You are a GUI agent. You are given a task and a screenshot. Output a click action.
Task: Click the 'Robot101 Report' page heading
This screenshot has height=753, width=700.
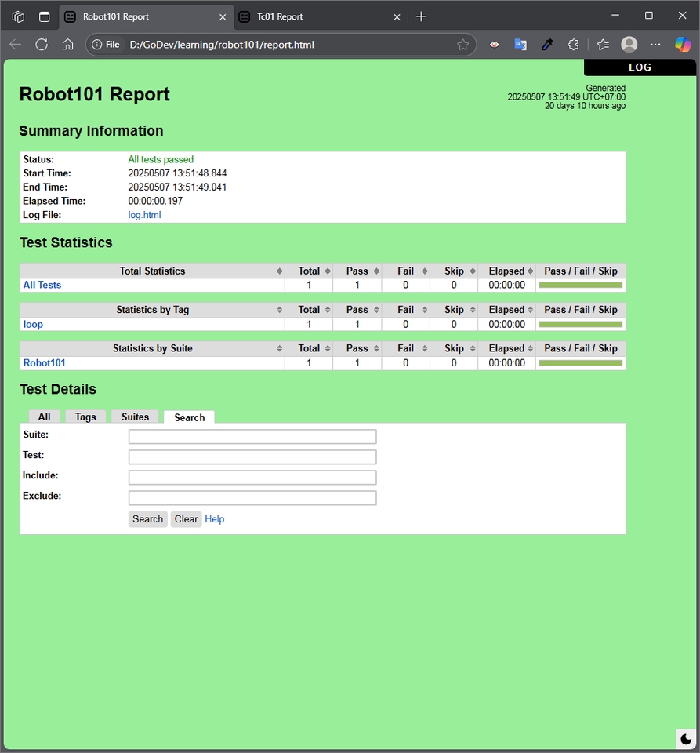(x=95, y=94)
